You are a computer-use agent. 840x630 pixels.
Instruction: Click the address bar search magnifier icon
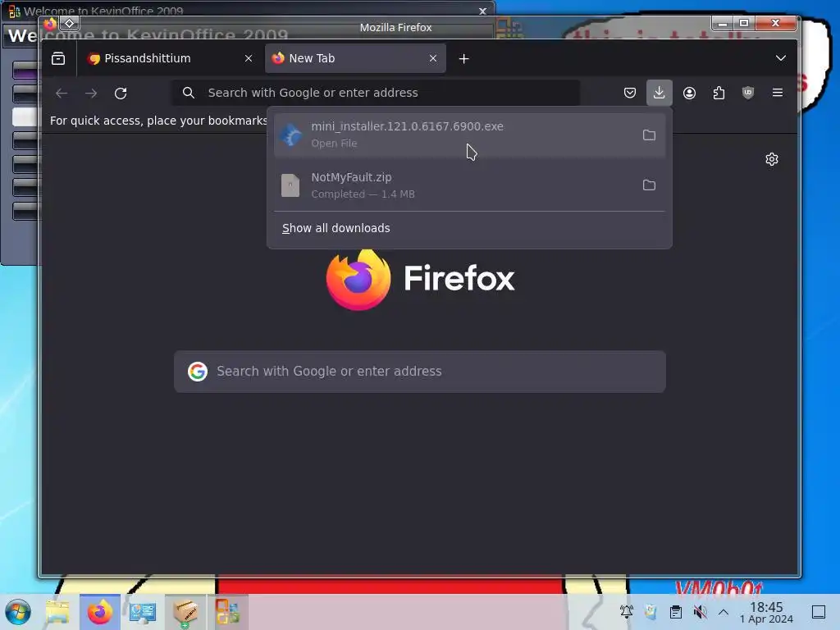(x=188, y=93)
